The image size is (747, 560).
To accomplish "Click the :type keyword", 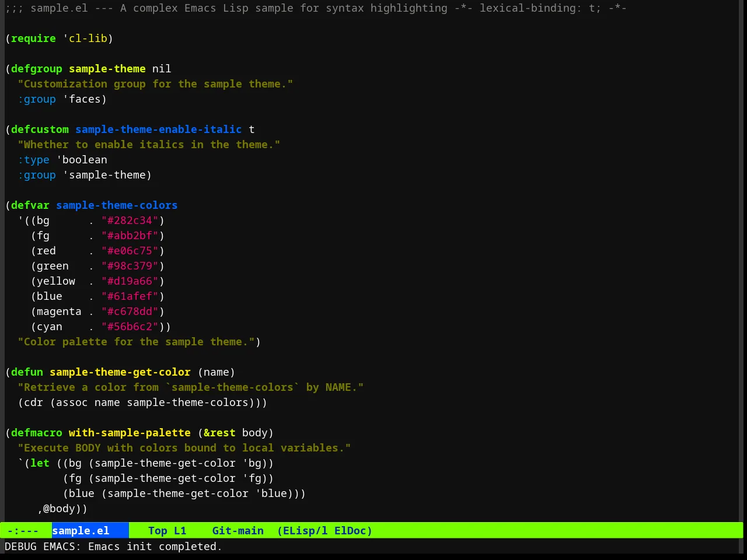I will click(x=33, y=160).
